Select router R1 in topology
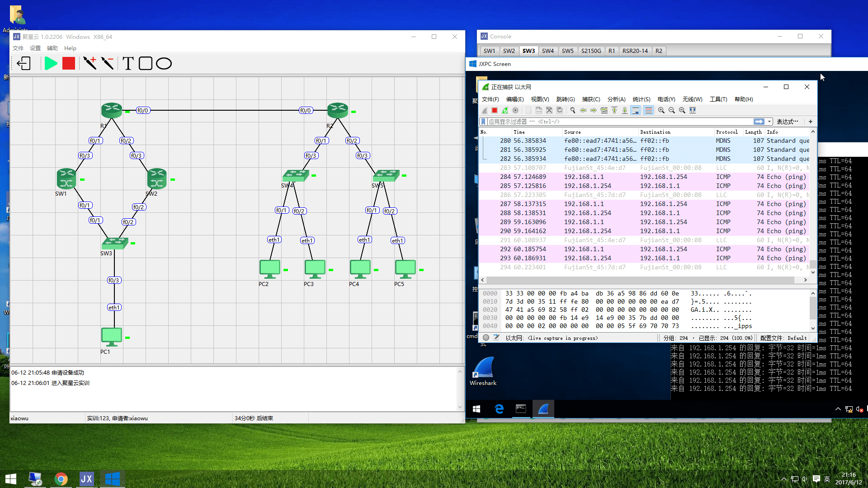Screen dimensions: 868x488 pos(111,110)
